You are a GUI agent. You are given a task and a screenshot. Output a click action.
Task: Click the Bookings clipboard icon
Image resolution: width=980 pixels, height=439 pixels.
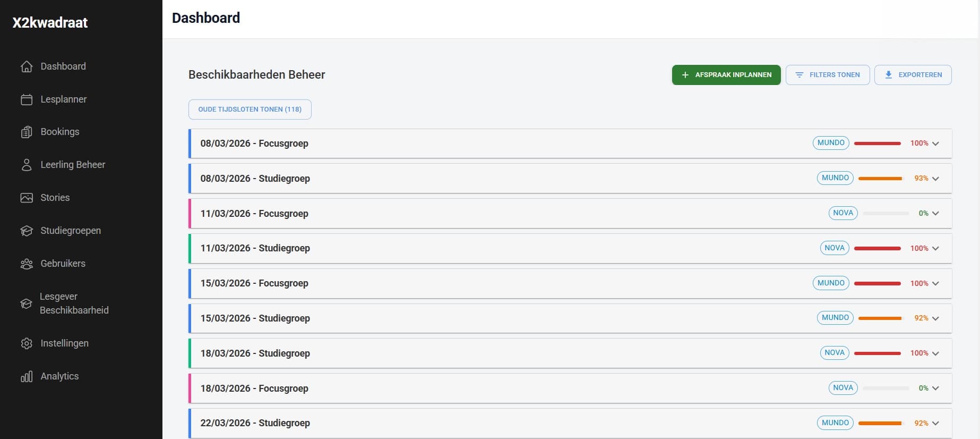(27, 132)
